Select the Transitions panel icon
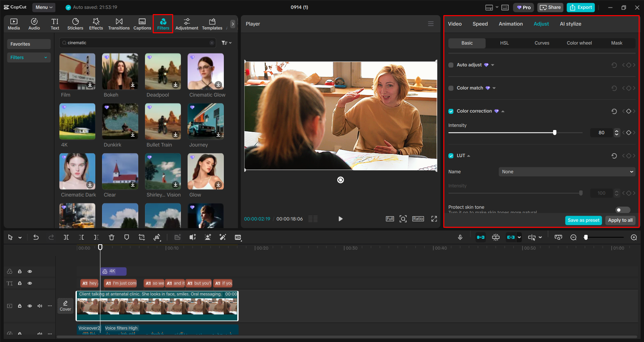The image size is (644, 342). coord(119,24)
